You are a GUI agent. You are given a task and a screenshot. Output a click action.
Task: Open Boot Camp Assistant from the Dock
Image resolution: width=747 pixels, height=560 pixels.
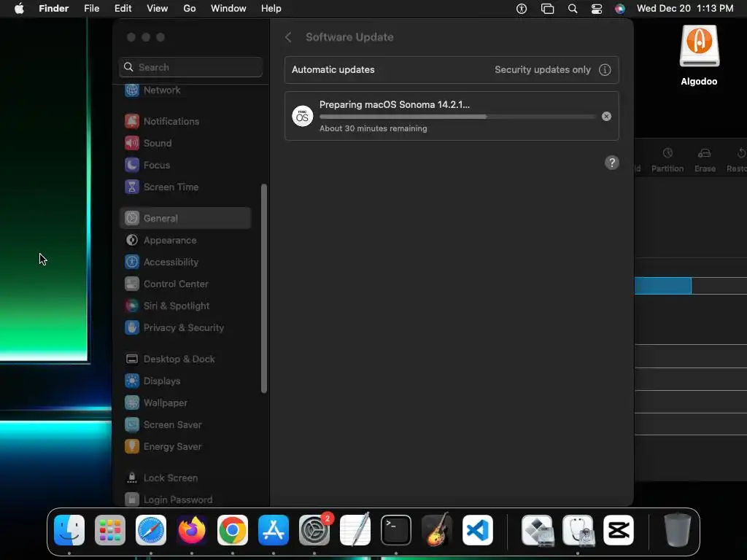pos(538,530)
